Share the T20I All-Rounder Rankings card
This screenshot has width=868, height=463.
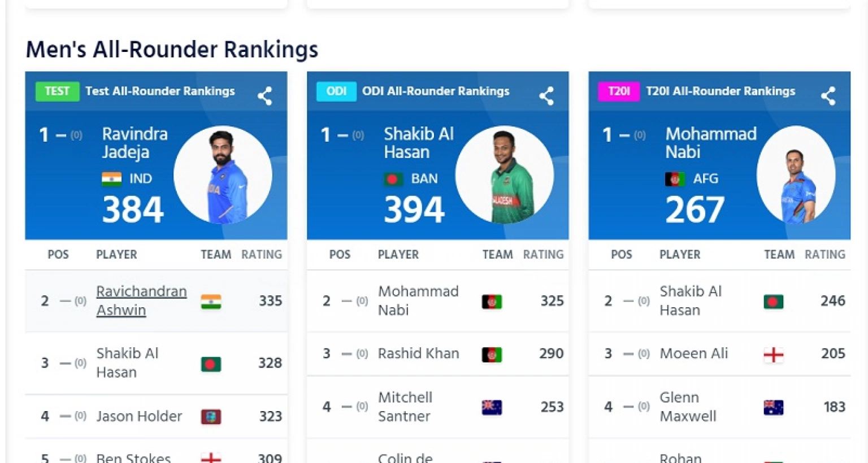click(x=828, y=96)
